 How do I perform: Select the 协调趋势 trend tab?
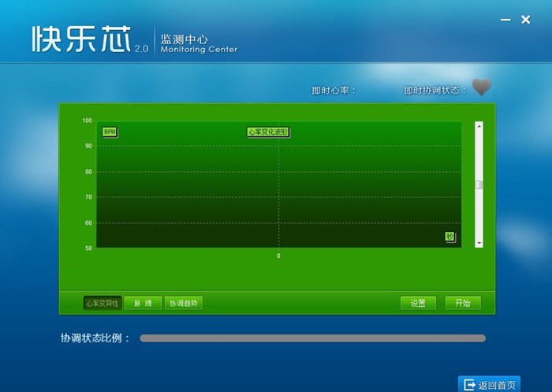[x=183, y=303]
